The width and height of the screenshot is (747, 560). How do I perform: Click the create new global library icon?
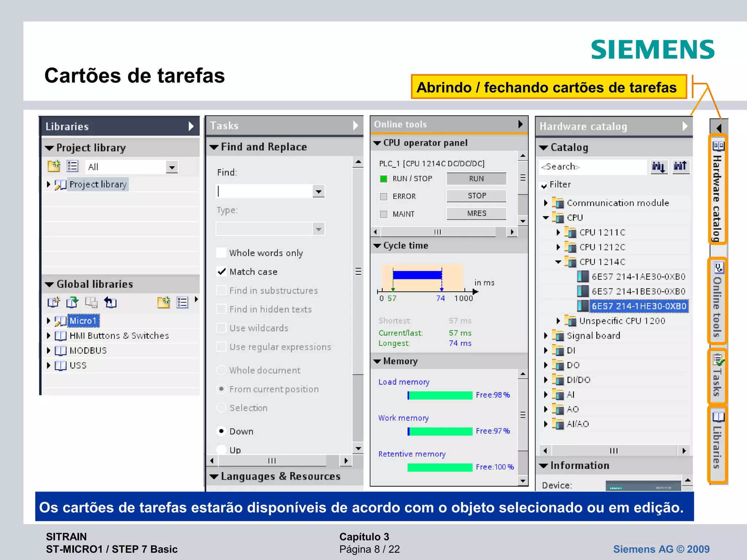pos(54,302)
